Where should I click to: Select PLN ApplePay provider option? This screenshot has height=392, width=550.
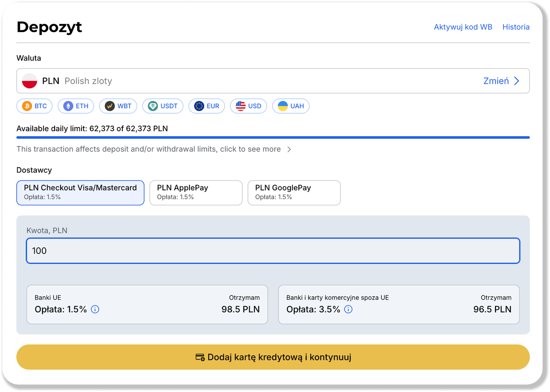196,193
